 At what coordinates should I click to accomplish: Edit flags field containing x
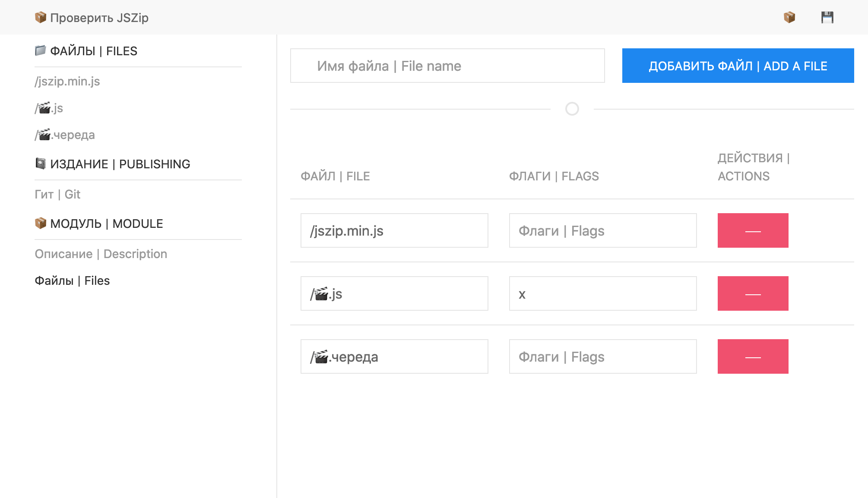coord(602,293)
